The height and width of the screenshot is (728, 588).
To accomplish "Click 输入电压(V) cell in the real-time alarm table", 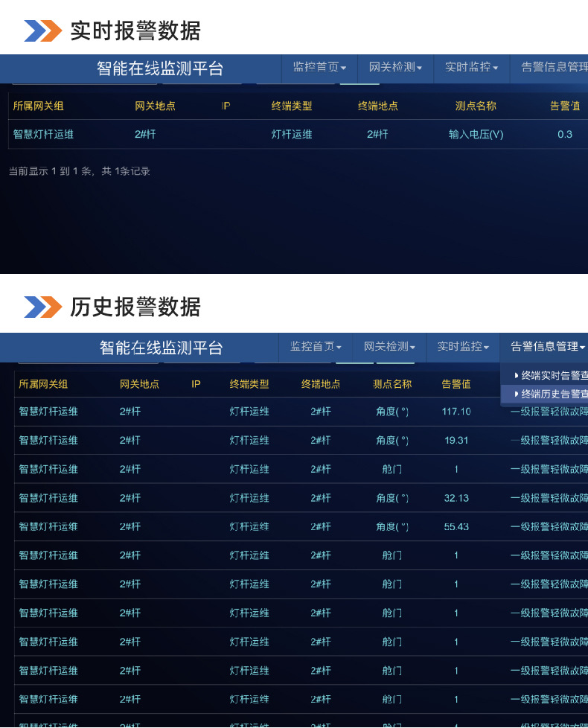I will pyautogui.click(x=476, y=135).
